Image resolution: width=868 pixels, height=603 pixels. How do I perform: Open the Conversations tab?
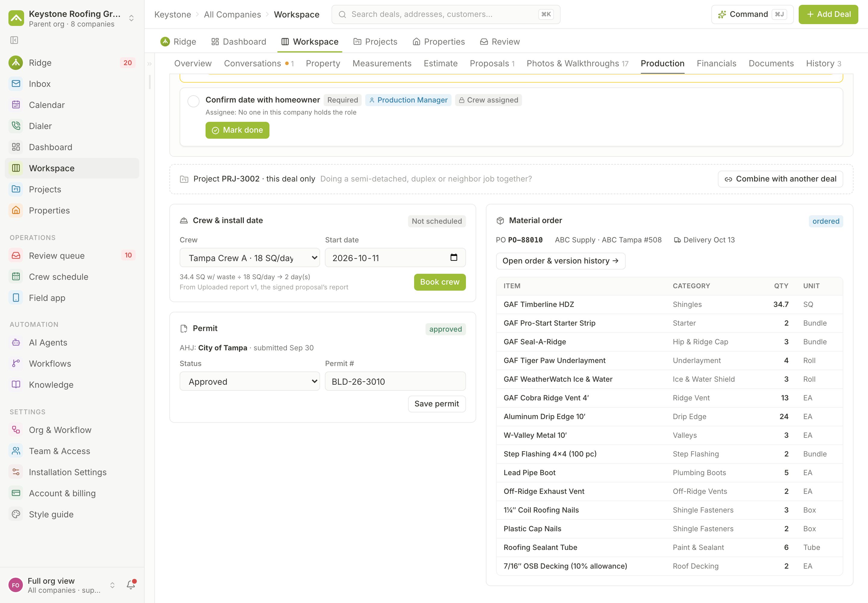click(259, 64)
